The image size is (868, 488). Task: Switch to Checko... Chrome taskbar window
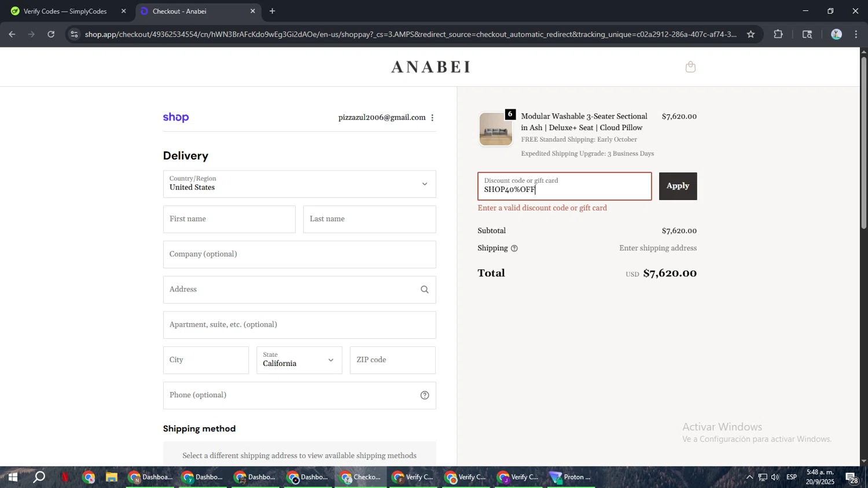pyautogui.click(x=361, y=478)
